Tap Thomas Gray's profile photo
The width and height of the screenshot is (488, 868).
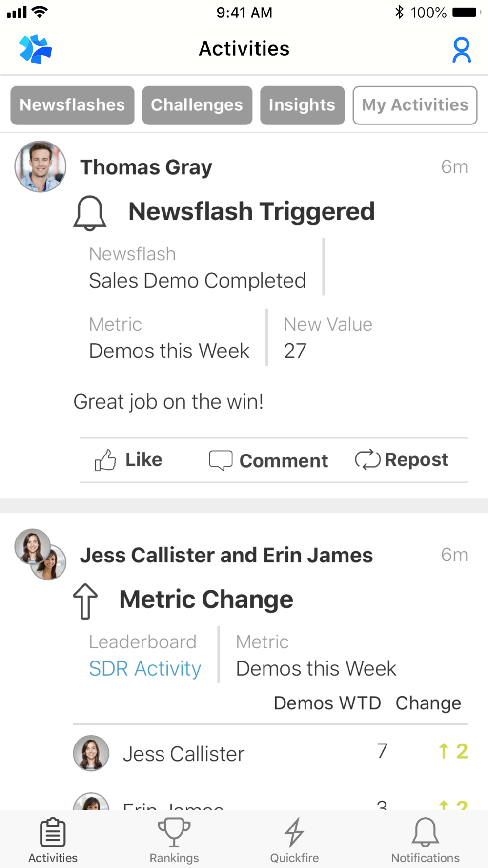[40, 166]
